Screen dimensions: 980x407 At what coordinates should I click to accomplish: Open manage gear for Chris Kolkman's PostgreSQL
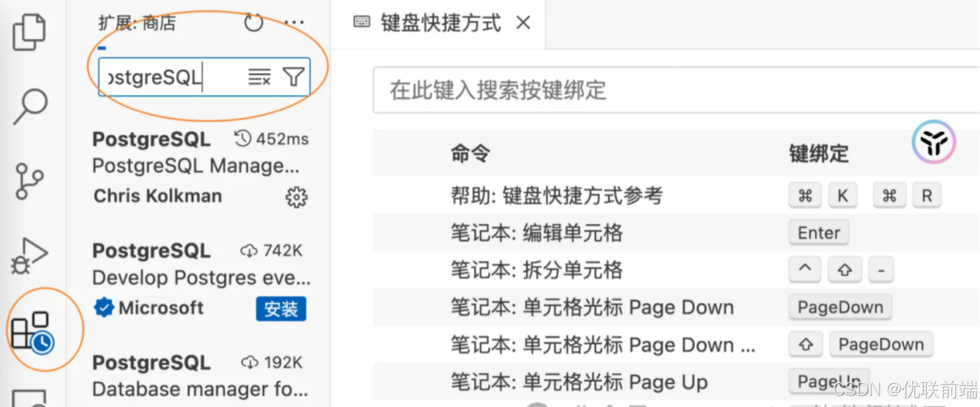296,197
